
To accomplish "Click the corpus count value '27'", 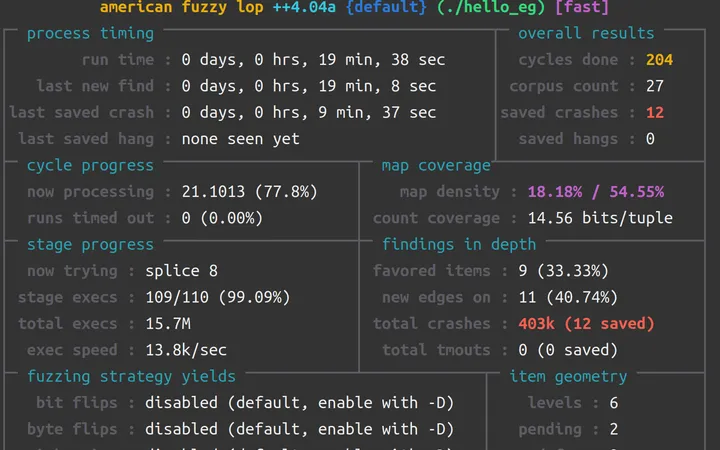I will tap(654, 86).
